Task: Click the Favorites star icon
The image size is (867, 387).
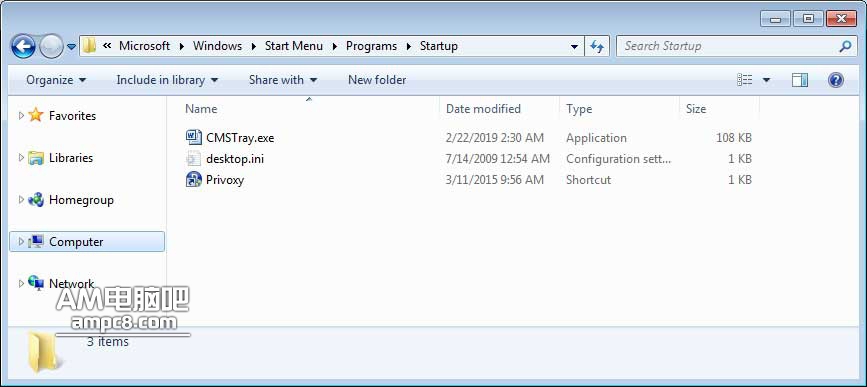Action: (36, 115)
